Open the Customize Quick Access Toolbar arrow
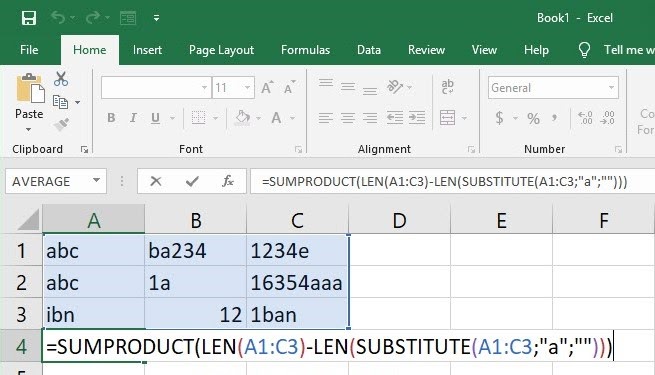 click(156, 18)
